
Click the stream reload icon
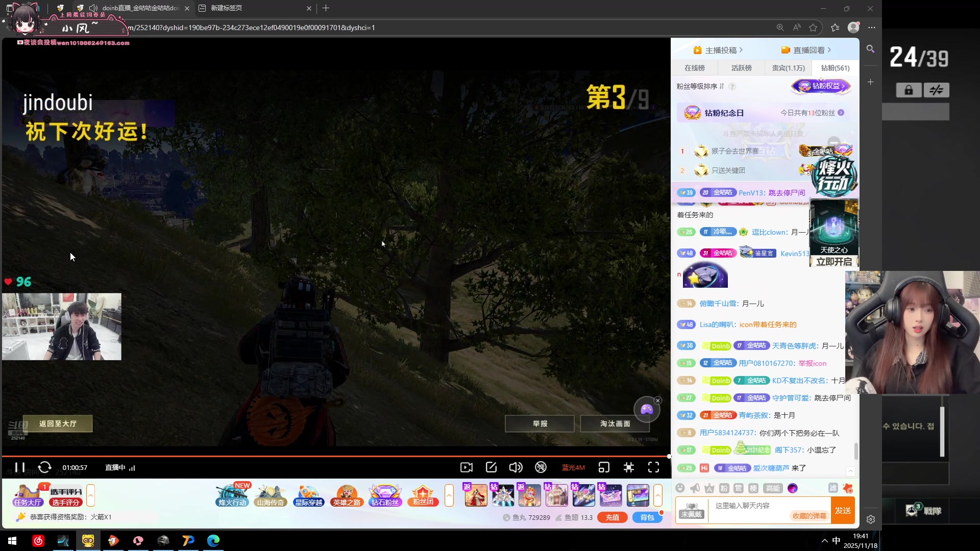45,467
